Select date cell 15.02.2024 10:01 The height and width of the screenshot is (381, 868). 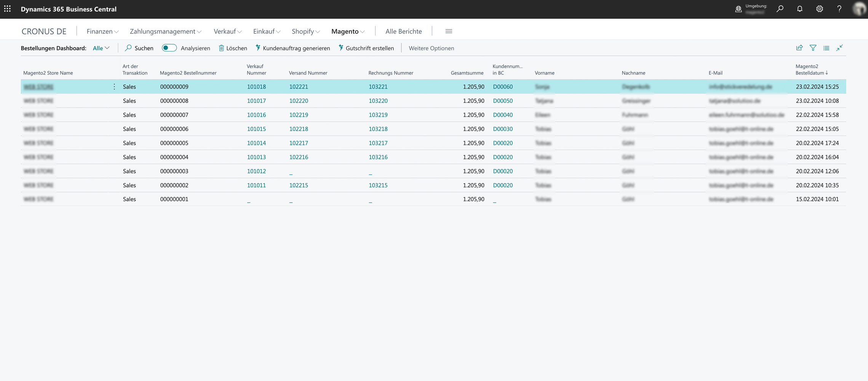click(x=817, y=199)
